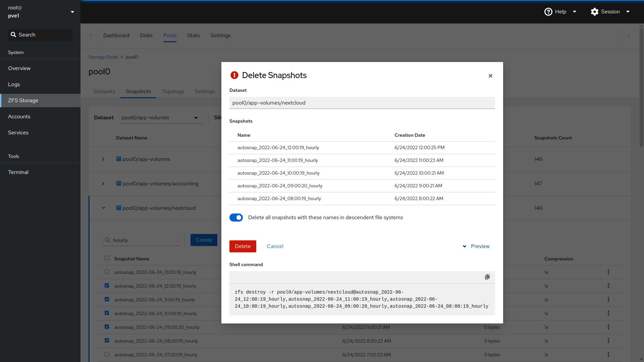Copy the shell command with clipboard icon
The width and height of the screenshot is (644, 362).
(487, 277)
